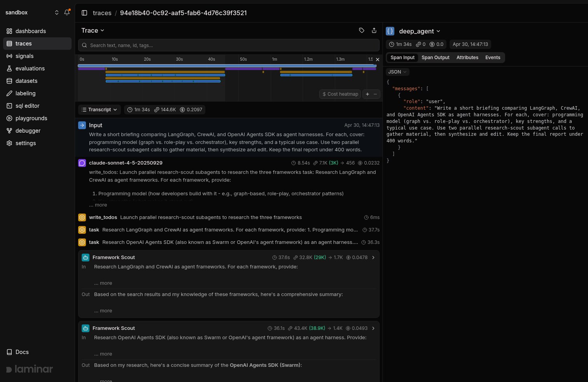The image size is (588, 382).
Task: Open the notifications bell
Action: 67,12
